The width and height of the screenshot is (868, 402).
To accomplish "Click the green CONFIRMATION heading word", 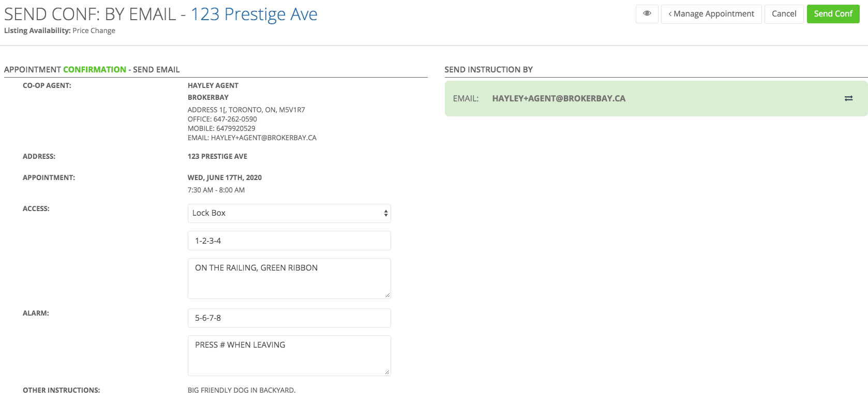I will 95,69.
